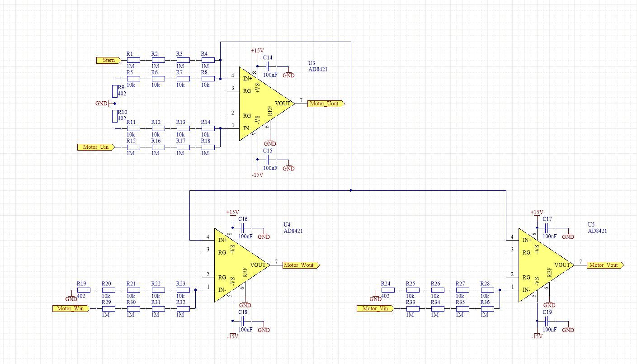Click GND symbol left of R19
The width and height of the screenshot is (637, 364).
tap(71, 297)
